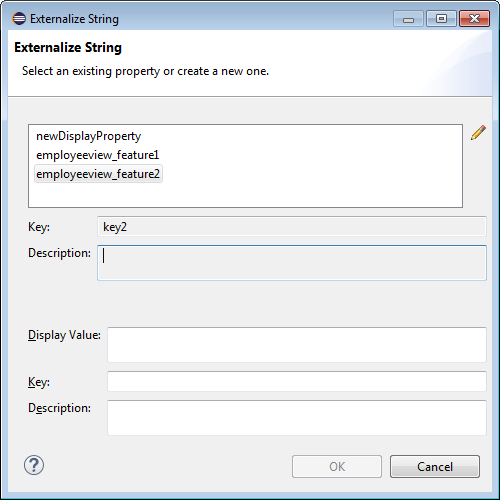
Task: Click the Eclipse icon in the title bar
Action: [x=19, y=18]
